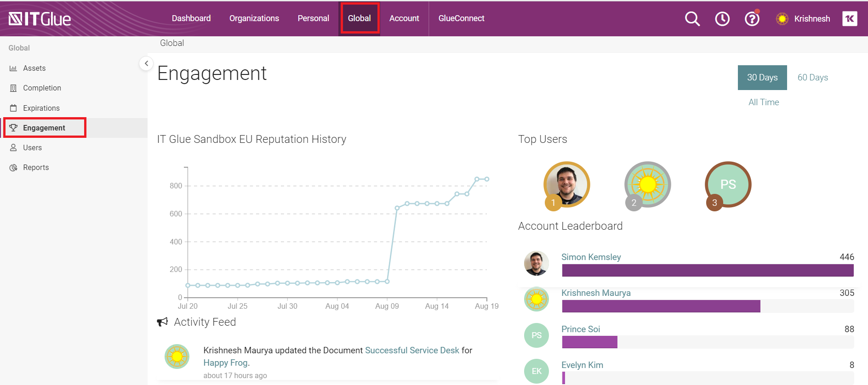Click the 'about 17 hours ago' timestamp

[x=235, y=376]
